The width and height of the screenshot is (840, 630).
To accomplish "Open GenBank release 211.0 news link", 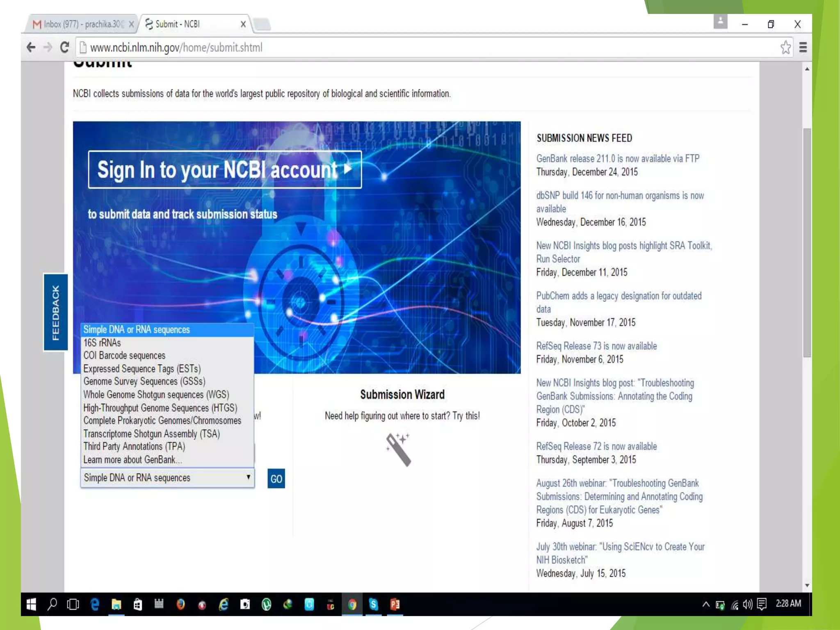I will click(x=617, y=159).
